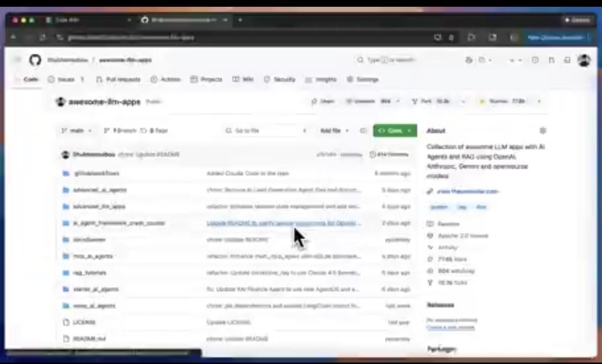Open the star lists dropdown arrow
The height and width of the screenshot is (364, 602).
[x=539, y=102]
